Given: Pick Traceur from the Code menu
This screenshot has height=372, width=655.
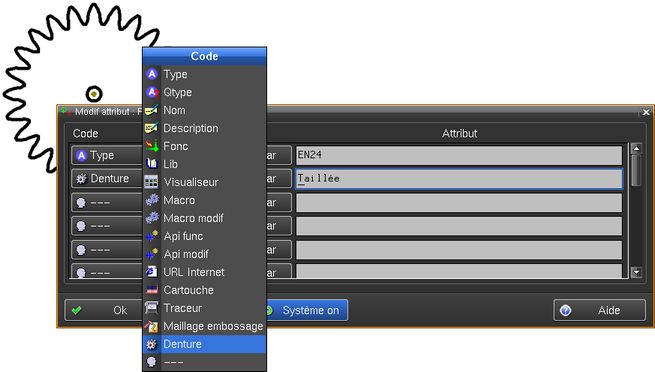Looking at the screenshot, I should 204,308.
